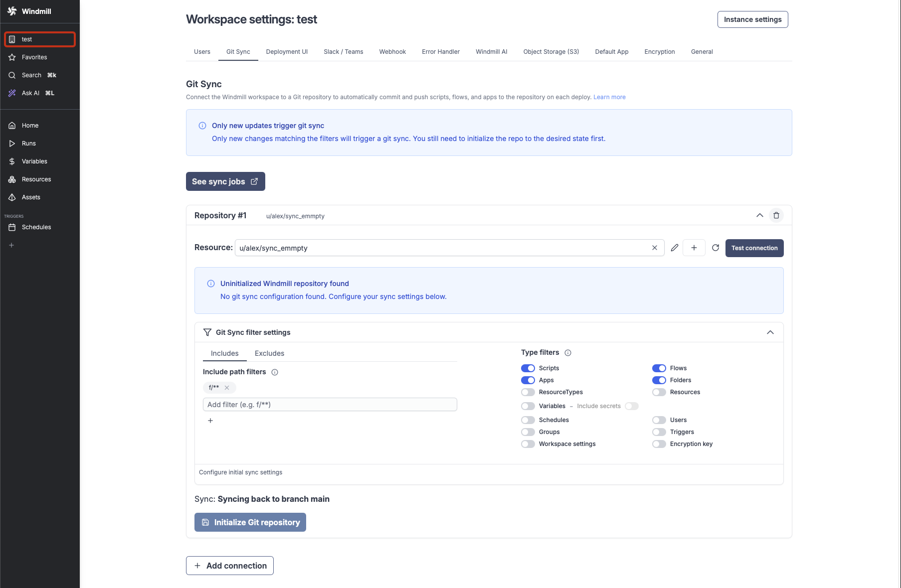Delete Repository #1 with the trash icon
The width and height of the screenshot is (901, 588).
[776, 215]
